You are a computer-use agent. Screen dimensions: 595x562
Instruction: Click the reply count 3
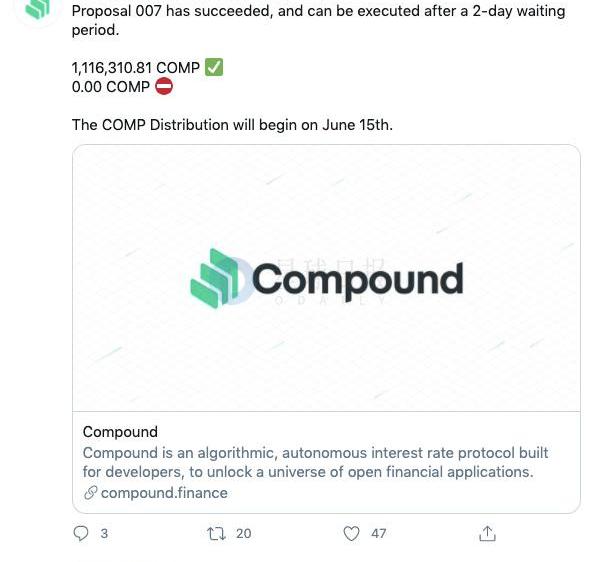104,534
